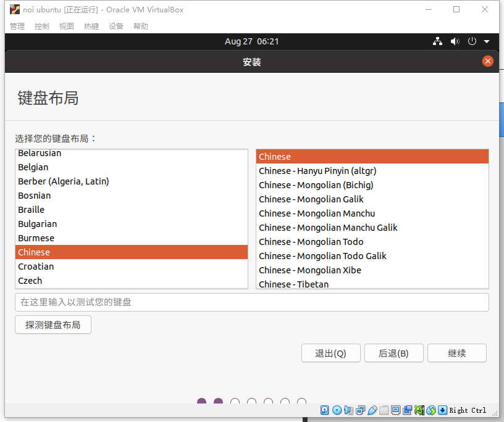The height and width of the screenshot is (422, 504).
Task: Open the 控制 menu
Action: click(x=42, y=27)
